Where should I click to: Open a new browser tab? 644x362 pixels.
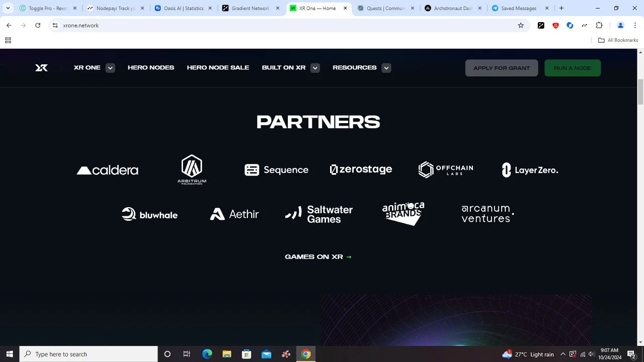click(561, 8)
